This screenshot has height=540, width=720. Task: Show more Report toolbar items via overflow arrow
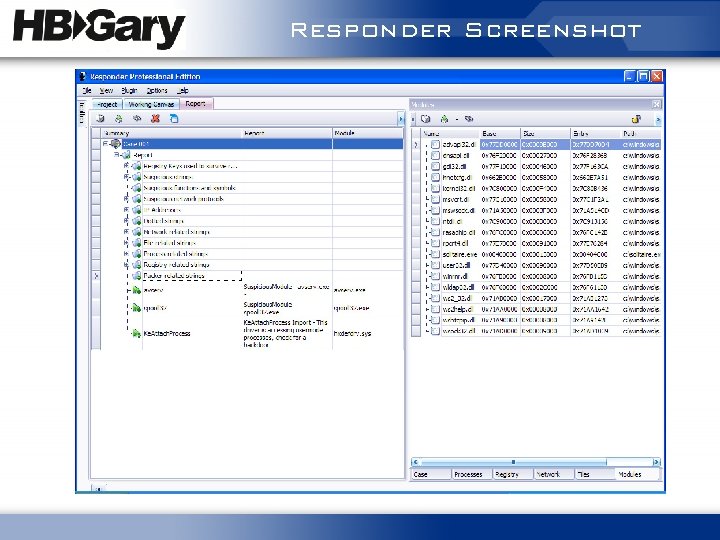point(400,119)
